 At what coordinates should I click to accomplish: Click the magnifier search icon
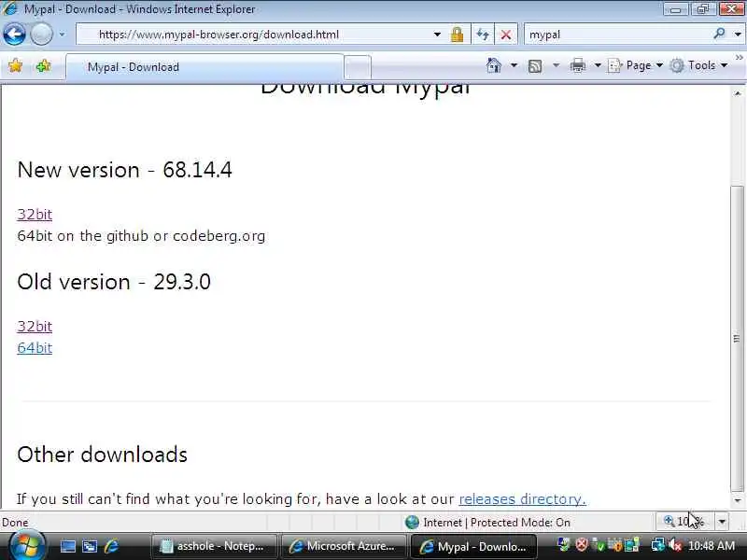(720, 34)
